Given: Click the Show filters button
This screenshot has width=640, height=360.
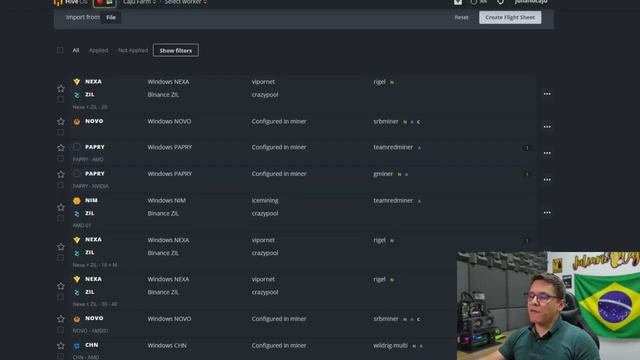Looking at the screenshot, I should [176, 50].
